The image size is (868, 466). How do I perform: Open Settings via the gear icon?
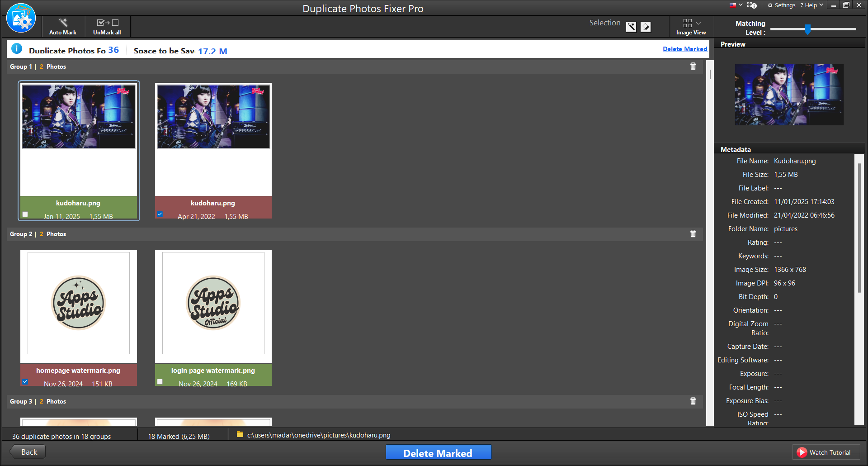770,5
